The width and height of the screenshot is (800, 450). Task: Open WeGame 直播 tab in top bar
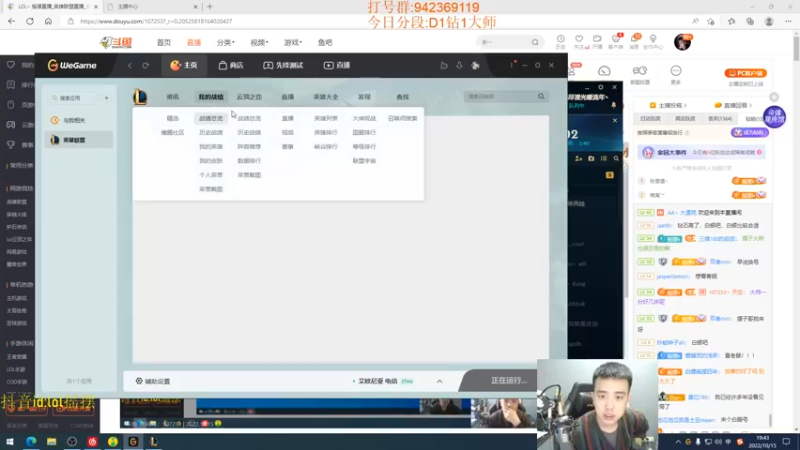[x=337, y=65]
